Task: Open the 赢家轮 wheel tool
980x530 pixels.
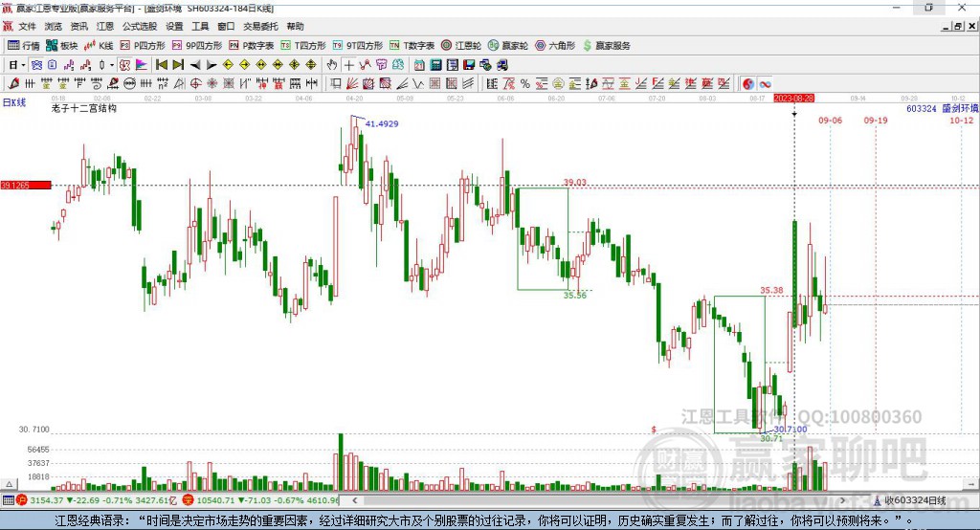Action: pos(508,46)
